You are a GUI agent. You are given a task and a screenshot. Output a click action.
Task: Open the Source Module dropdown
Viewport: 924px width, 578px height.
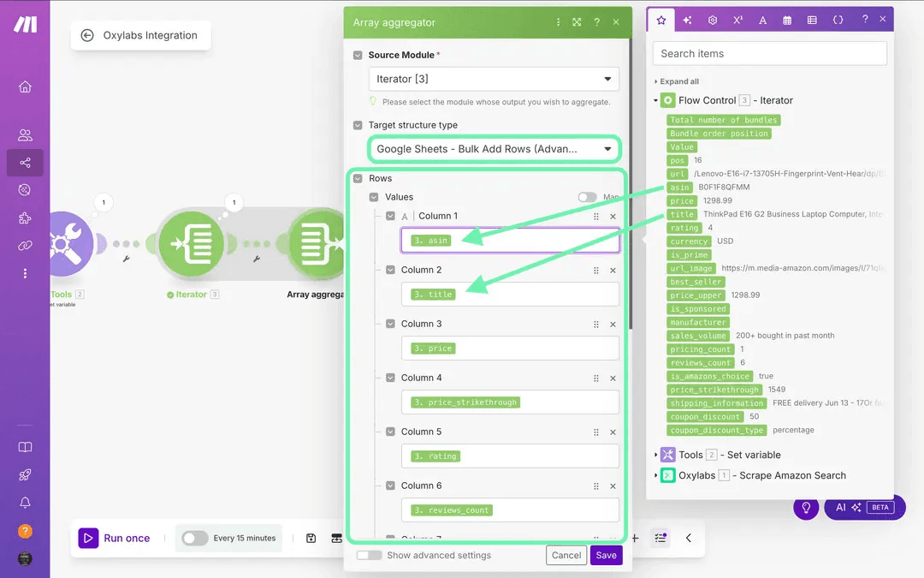[495, 79]
